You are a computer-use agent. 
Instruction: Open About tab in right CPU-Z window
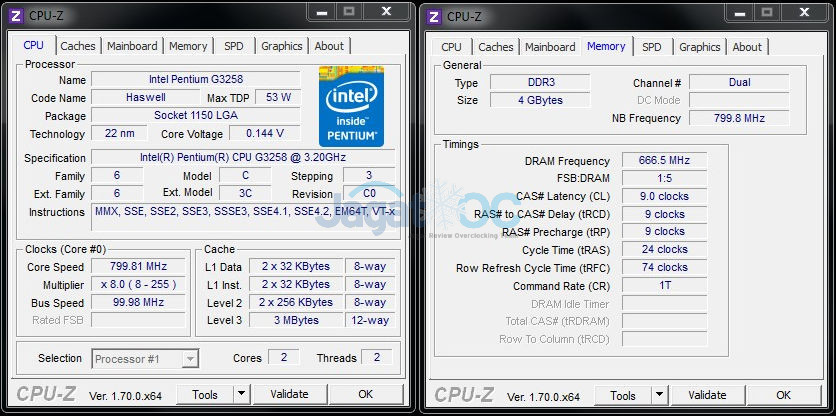coord(747,47)
